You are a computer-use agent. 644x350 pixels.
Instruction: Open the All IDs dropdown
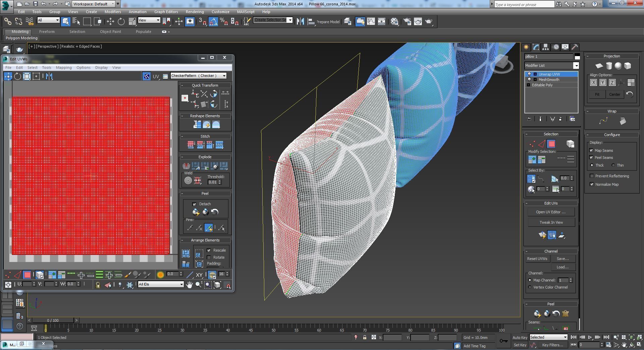[161, 285]
